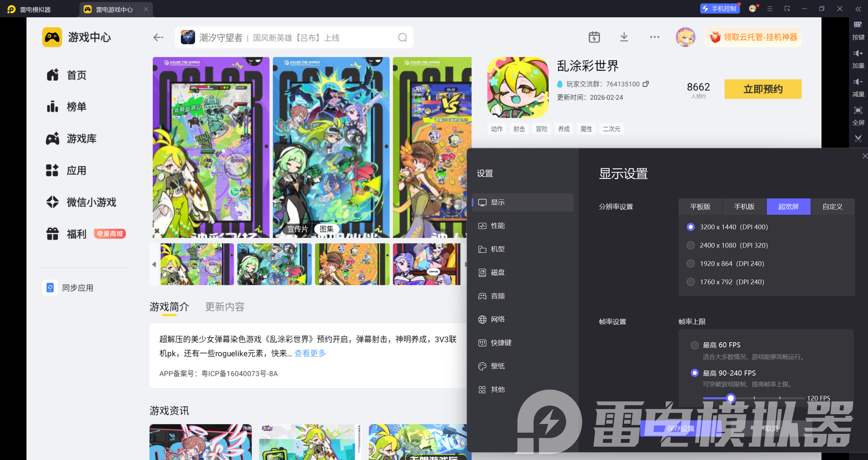Image resolution: width=868 pixels, height=460 pixels.
Task: Click the volume up 加量 icon
Action: pyautogui.click(x=858, y=57)
